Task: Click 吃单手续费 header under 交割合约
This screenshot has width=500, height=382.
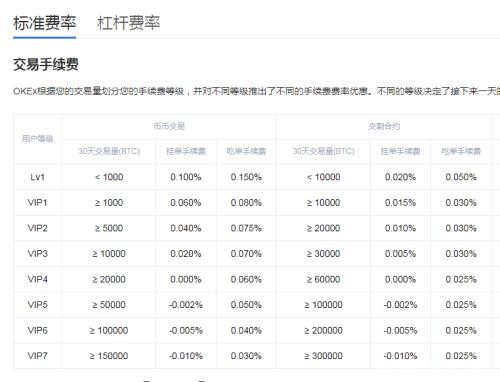Action: pyautogui.click(x=461, y=151)
